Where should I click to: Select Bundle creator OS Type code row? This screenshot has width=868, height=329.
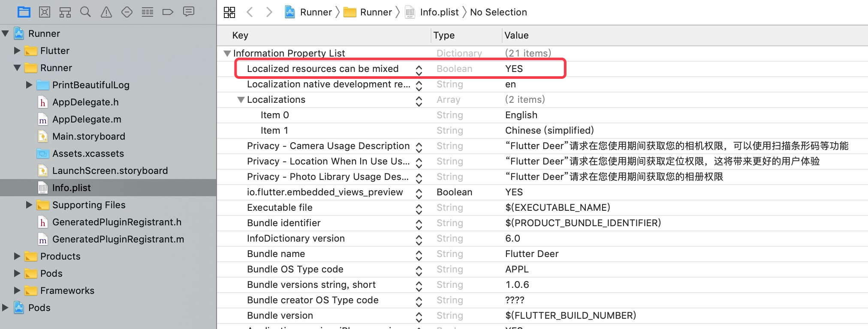542,300
